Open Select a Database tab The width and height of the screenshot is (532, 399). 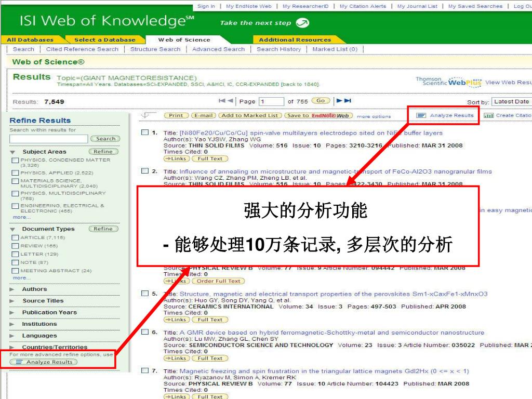[105, 39]
